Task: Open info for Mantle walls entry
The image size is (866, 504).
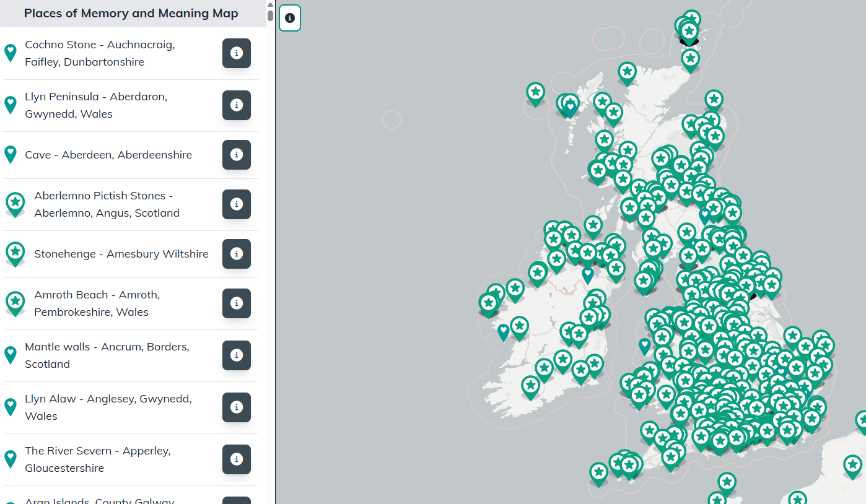Action: (236, 355)
